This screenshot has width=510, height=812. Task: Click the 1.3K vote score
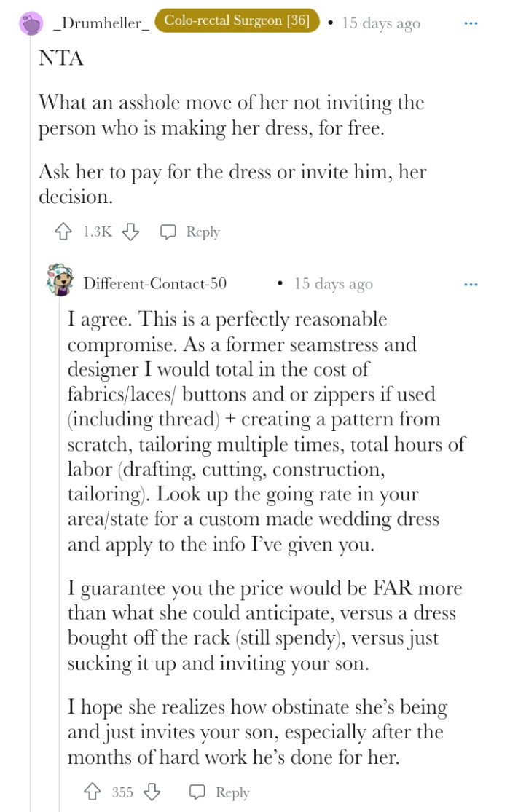coord(97,232)
